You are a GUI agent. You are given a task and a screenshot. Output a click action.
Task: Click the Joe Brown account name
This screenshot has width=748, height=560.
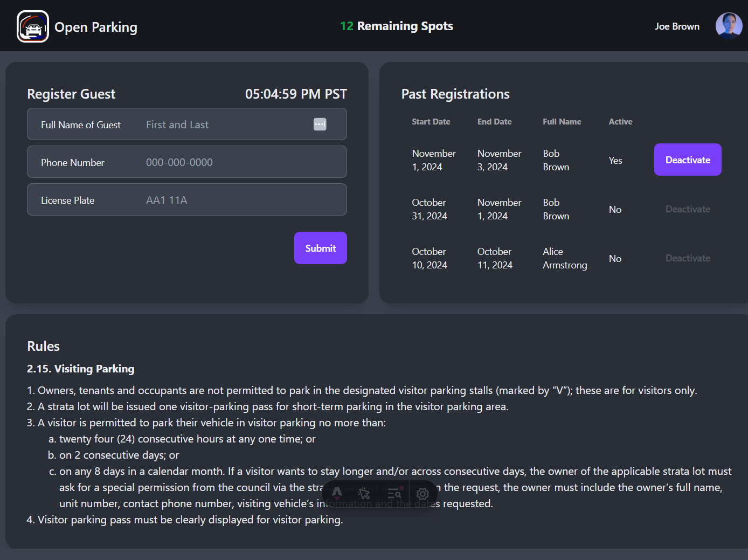tap(677, 25)
